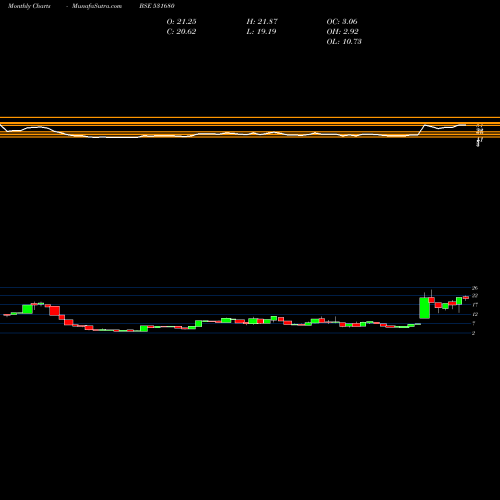Click the price axis label 22

coord(475,296)
